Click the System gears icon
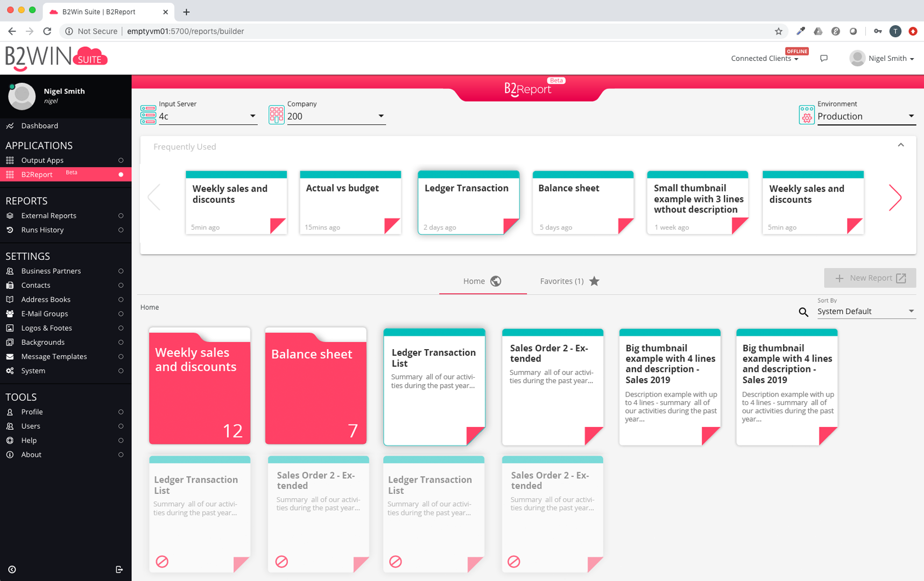The width and height of the screenshot is (924, 581). point(10,371)
